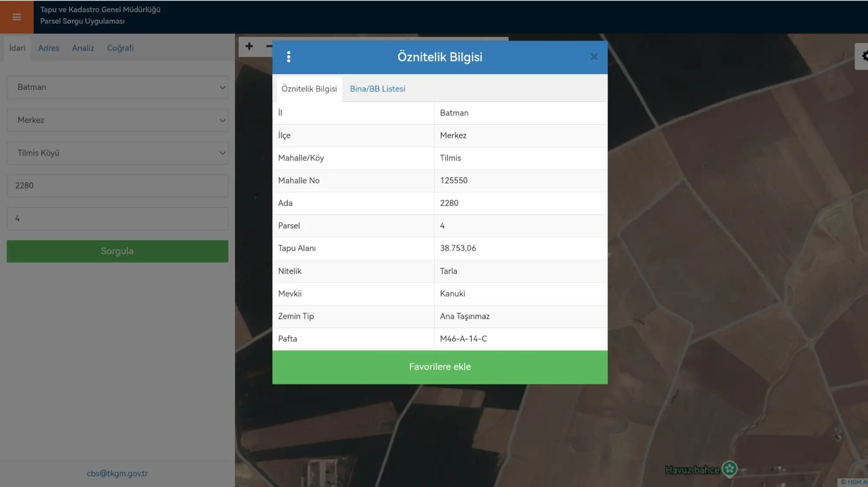
Task: Focus the Ada input field with 2280
Action: 117,186
